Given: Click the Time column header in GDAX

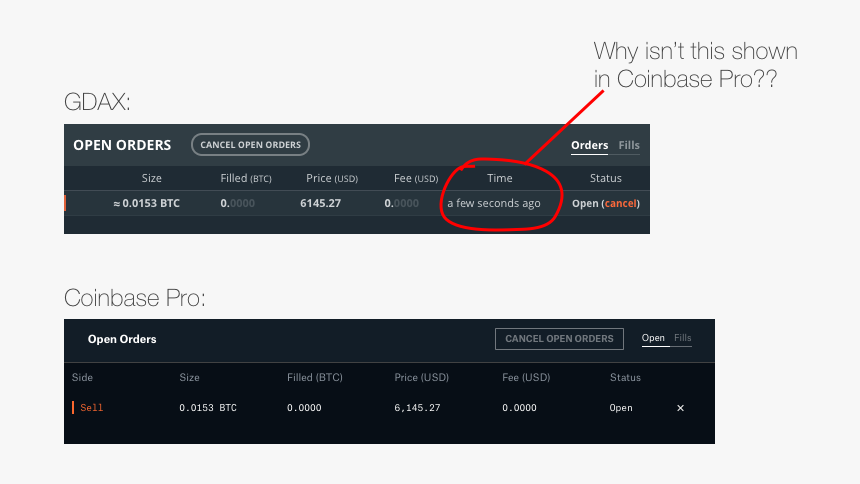Looking at the screenshot, I should coord(500,178).
